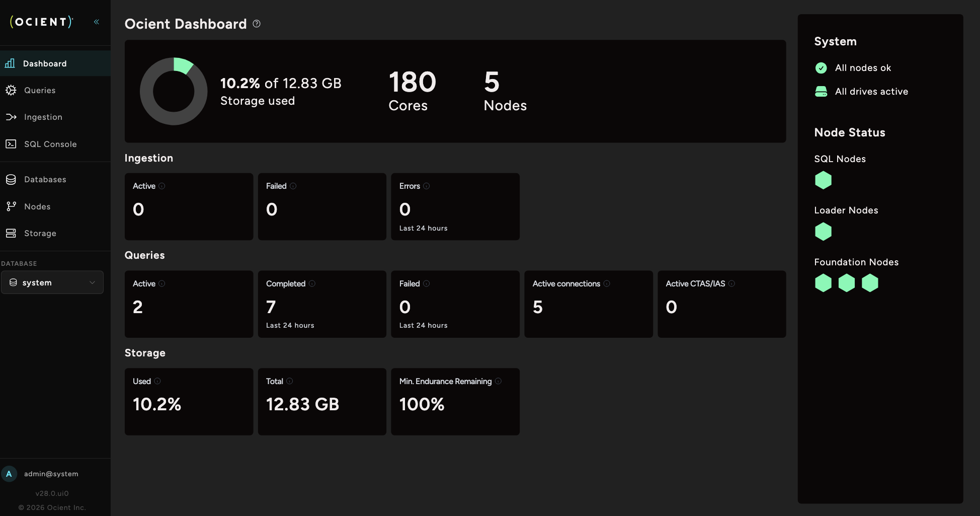The height and width of the screenshot is (516, 980).
Task: Click the Ocient logo
Action: click(x=41, y=22)
